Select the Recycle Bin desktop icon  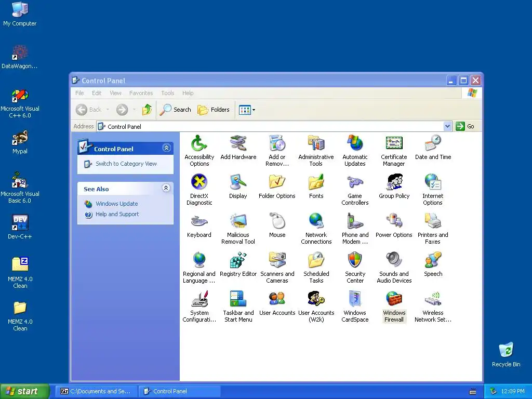(506, 355)
